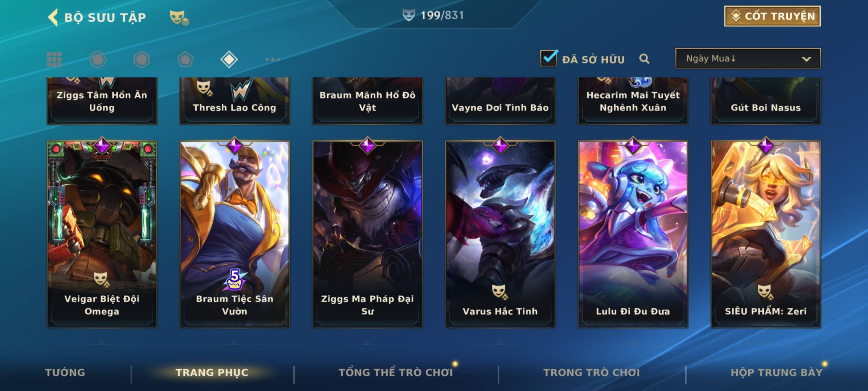868x391 pixels.
Task: Open the Trong Trò Chơi tab
Action: pyautogui.click(x=592, y=373)
